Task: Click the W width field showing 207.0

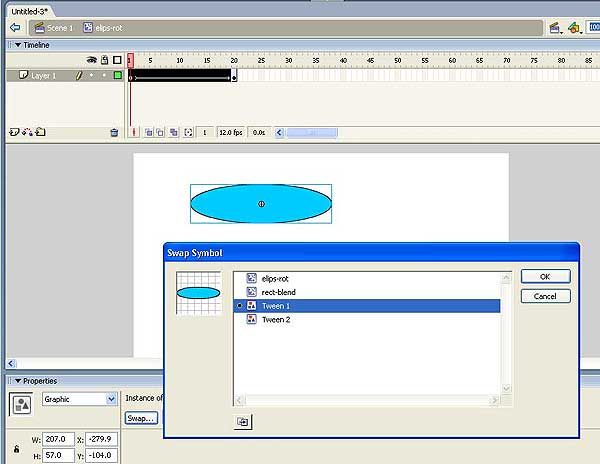Action: (59, 438)
